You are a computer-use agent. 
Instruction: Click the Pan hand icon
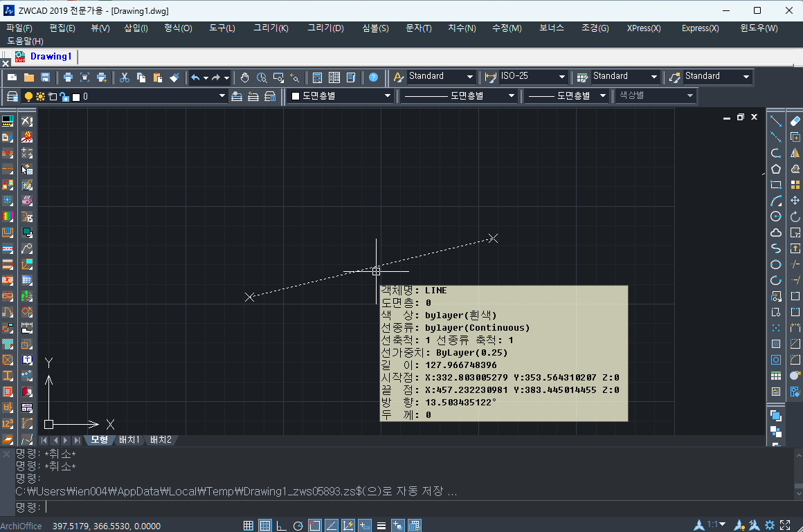click(x=245, y=77)
